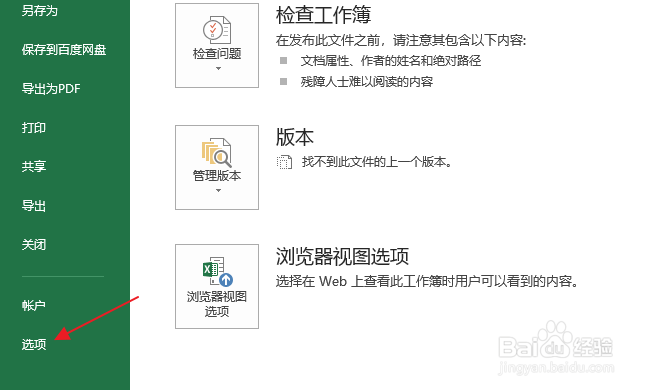Viewport: 650px width, 390px height.
Task: Choose 导出为PDF in the sidebar
Action: point(51,89)
